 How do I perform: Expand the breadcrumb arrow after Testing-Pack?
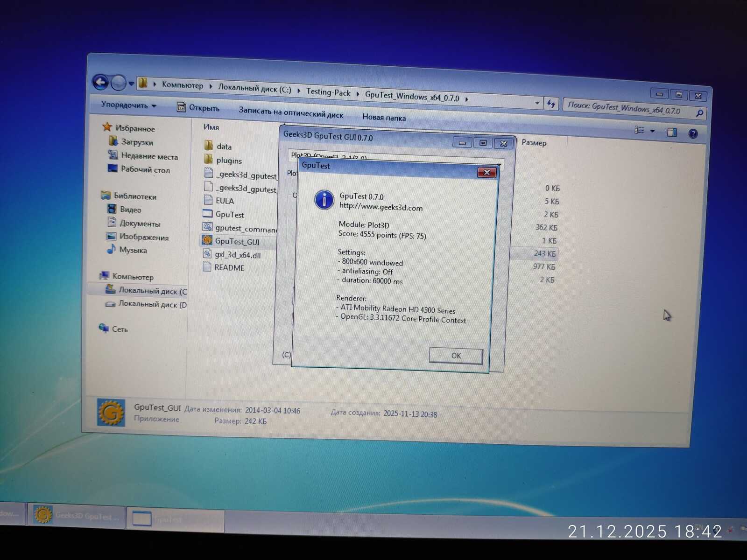pos(358,94)
